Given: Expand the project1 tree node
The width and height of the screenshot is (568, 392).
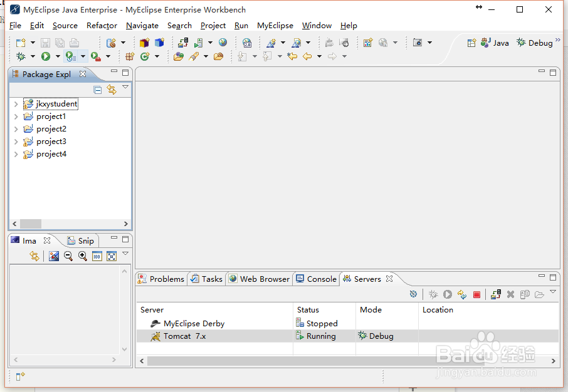Looking at the screenshot, I should (16, 116).
